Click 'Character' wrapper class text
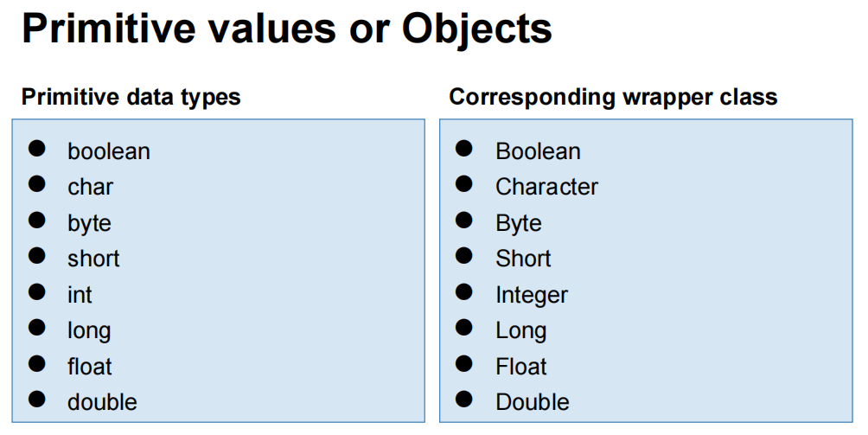 tap(547, 187)
